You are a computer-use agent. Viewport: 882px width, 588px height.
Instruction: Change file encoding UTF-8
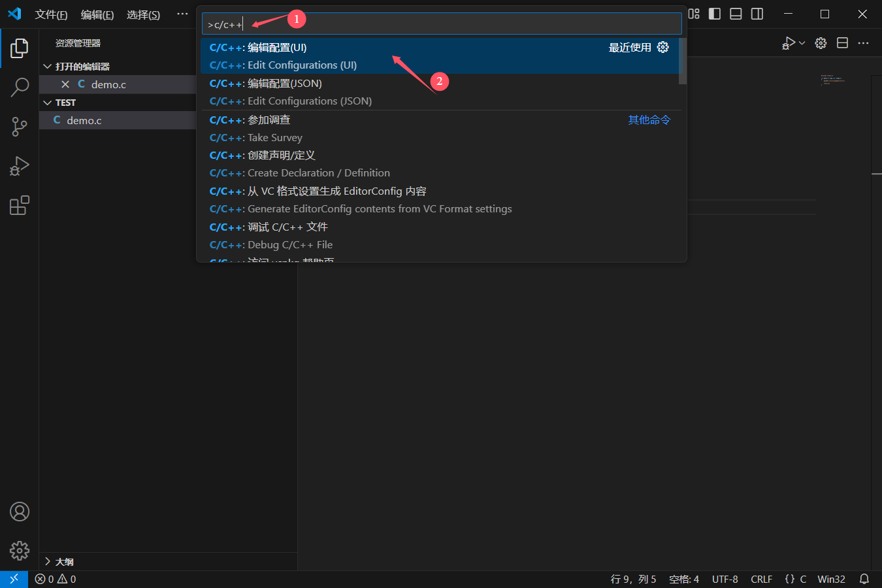(725, 579)
